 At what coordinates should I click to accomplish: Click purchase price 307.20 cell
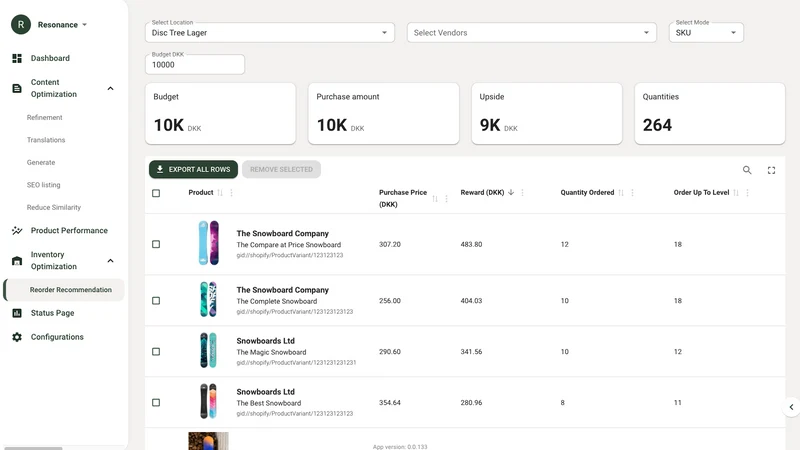[x=390, y=244]
